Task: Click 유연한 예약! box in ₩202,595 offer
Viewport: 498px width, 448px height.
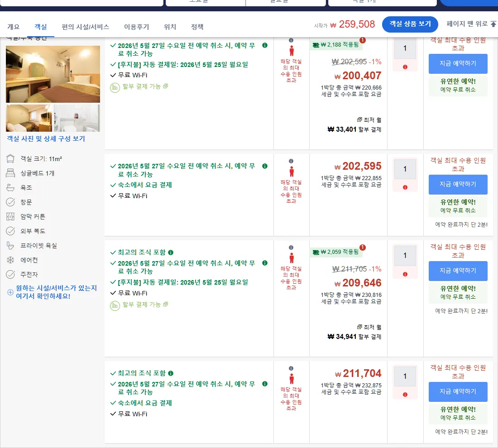Action: pos(458,206)
